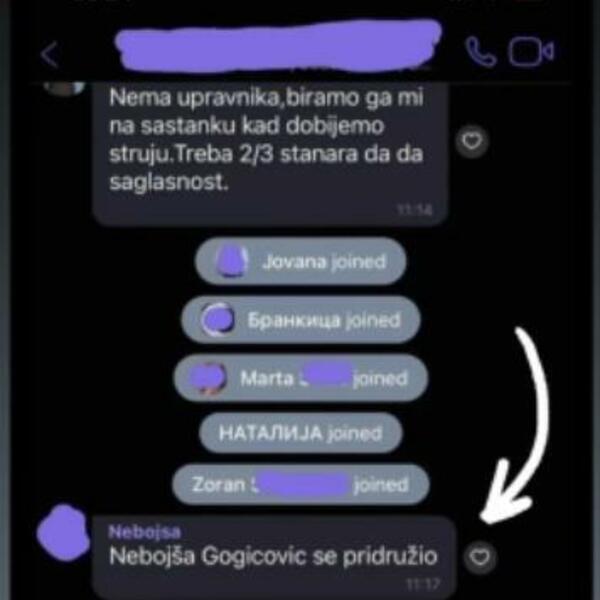Tap the 'Marta joined' notification
This screenshot has height=600, width=600.
(x=301, y=378)
